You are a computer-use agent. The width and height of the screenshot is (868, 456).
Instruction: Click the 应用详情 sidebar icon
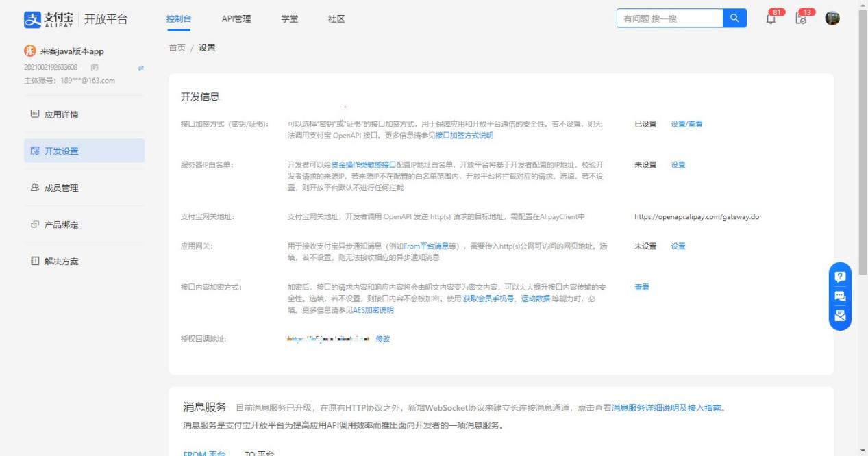(35, 114)
